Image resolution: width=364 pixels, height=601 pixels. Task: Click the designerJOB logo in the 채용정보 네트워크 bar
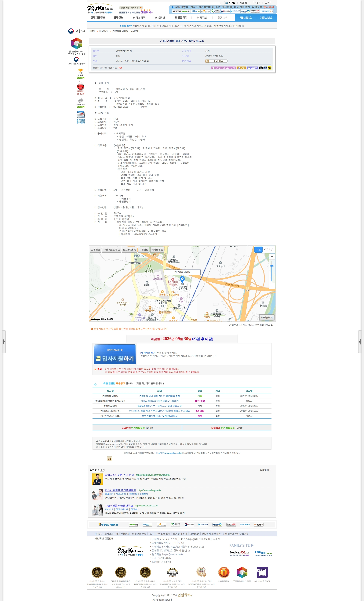231,524
